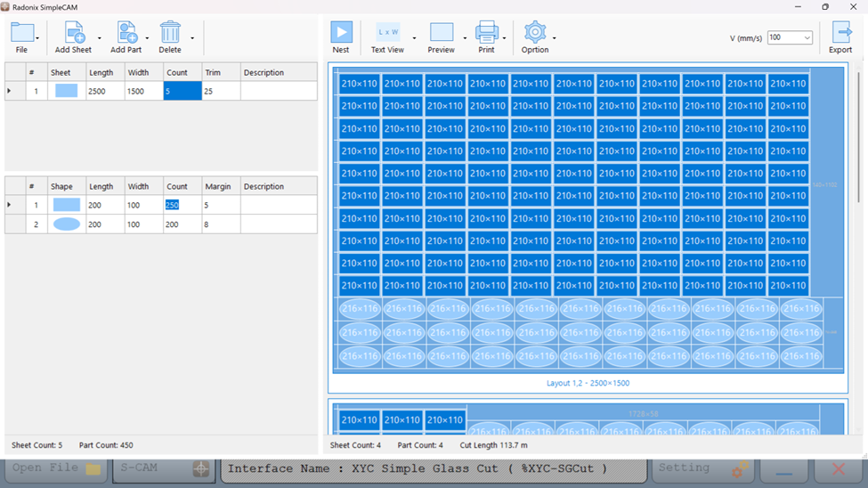
Task: Click ellipse shape swatch in part row 2
Action: 67,224
